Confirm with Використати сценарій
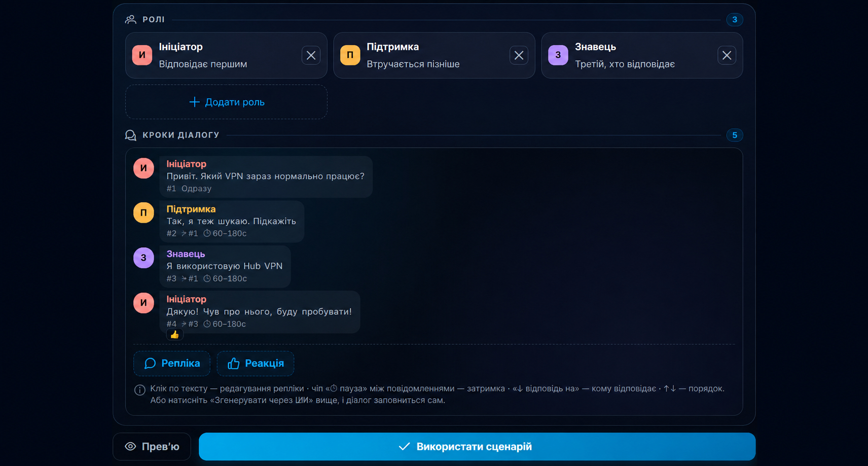Screen dimensions: 868x466 point(477,447)
